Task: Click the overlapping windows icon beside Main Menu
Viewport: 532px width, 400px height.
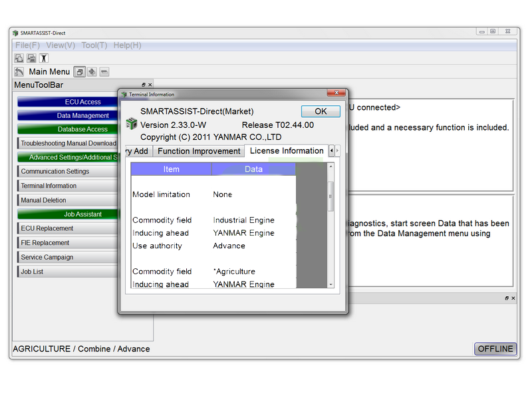Action: [x=80, y=72]
